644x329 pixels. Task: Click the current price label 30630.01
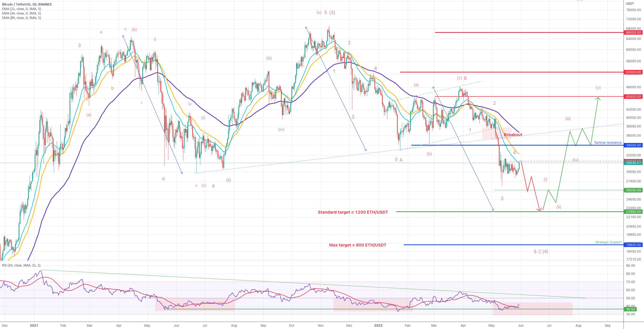pyautogui.click(x=633, y=163)
